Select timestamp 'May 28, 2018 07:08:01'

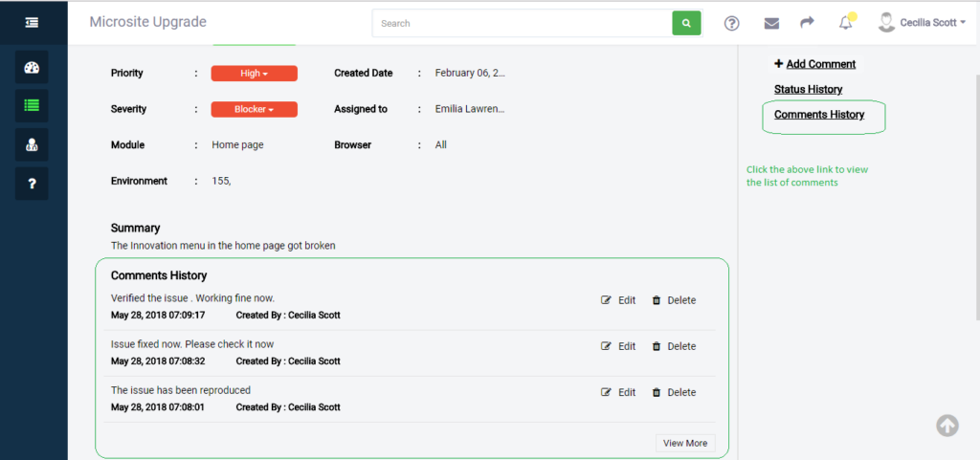158,407
